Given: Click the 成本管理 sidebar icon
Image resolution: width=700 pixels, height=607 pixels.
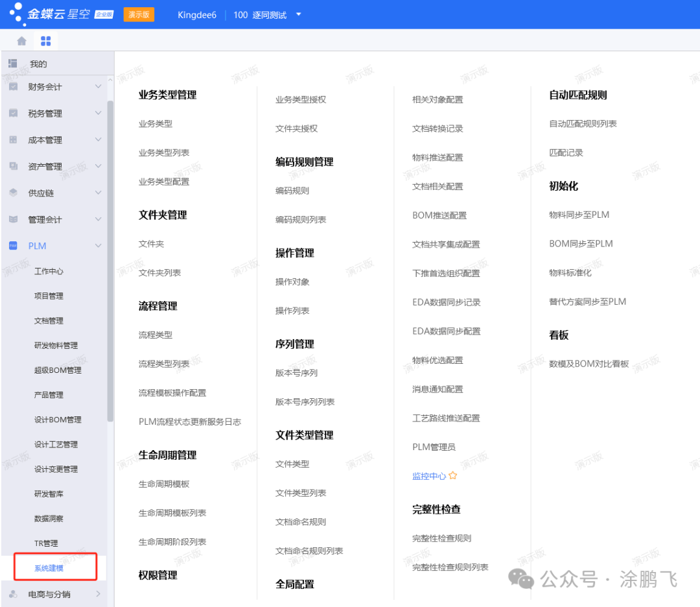Looking at the screenshot, I should [14, 139].
